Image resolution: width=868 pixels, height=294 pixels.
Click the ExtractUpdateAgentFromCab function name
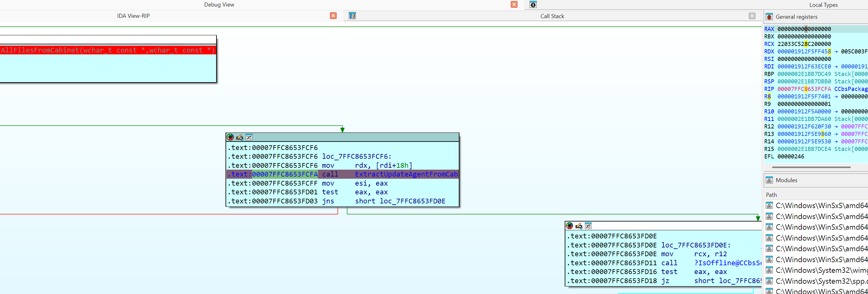[x=406, y=174]
